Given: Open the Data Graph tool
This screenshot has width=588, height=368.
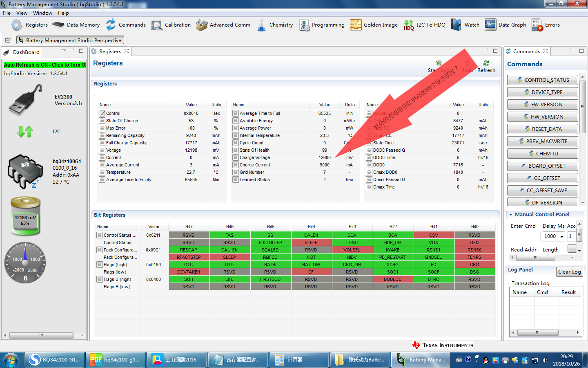Looking at the screenshot, I should click(490, 25).
